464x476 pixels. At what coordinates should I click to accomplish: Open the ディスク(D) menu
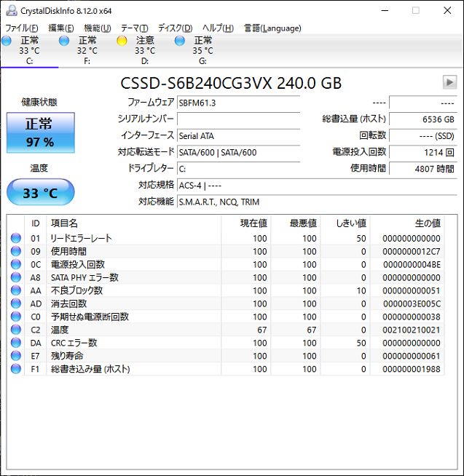pos(175,28)
